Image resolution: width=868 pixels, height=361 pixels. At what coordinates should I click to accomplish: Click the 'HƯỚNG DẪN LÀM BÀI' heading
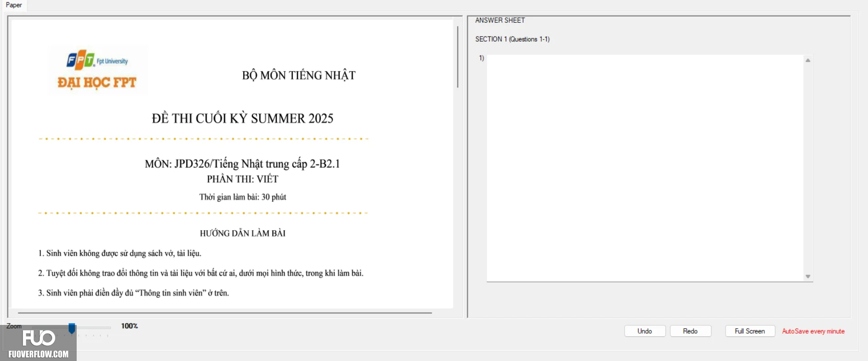[242, 233]
